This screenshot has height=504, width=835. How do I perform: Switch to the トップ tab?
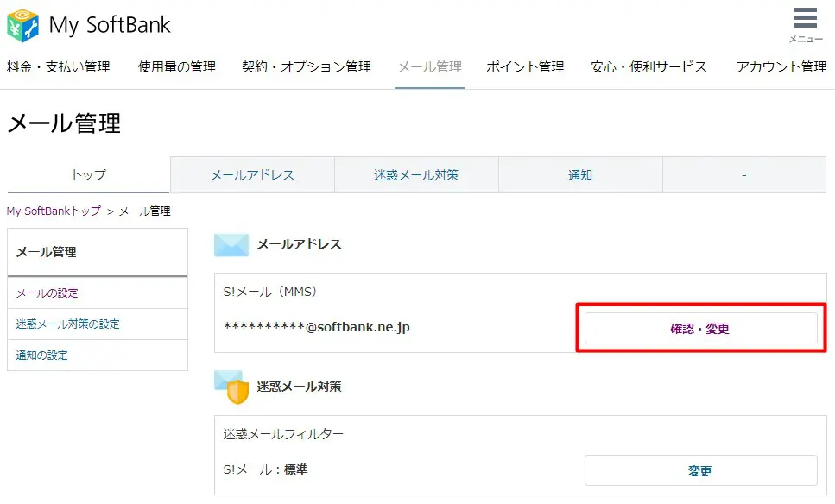point(88,175)
